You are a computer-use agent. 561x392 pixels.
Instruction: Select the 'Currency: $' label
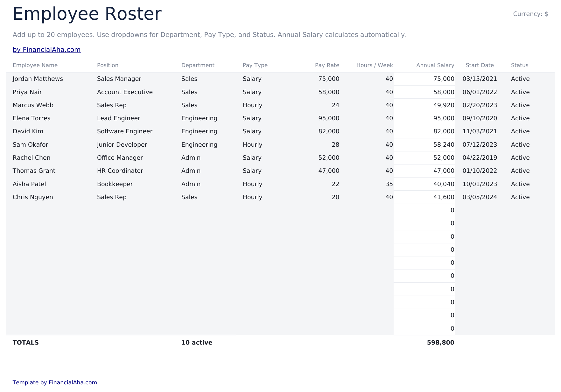530,14
